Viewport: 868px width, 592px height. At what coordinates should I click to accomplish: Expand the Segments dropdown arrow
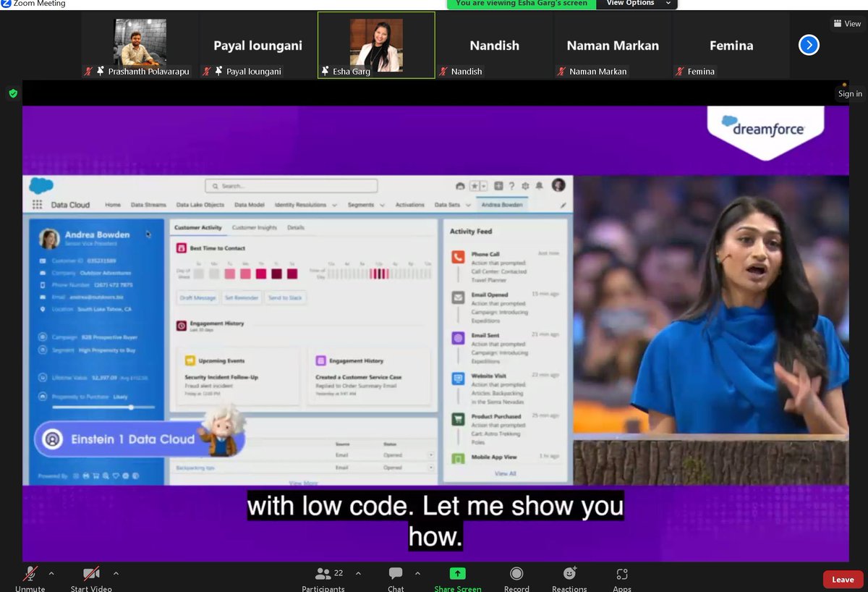click(x=382, y=206)
